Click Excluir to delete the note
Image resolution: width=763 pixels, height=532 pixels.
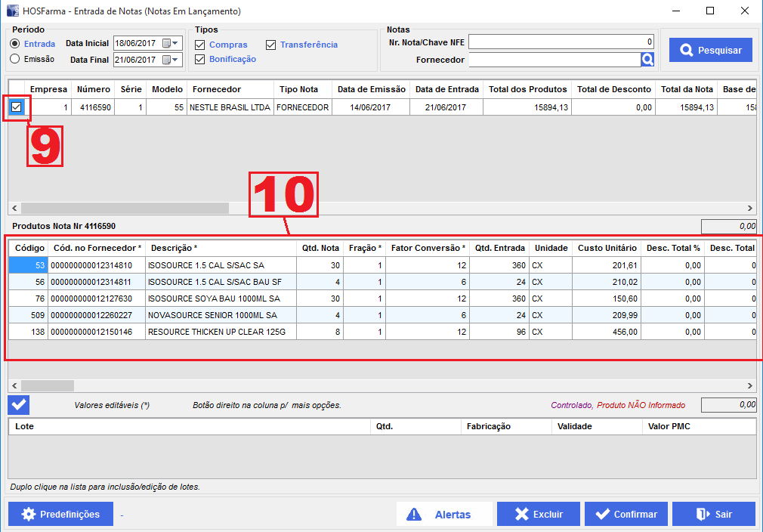pos(538,514)
